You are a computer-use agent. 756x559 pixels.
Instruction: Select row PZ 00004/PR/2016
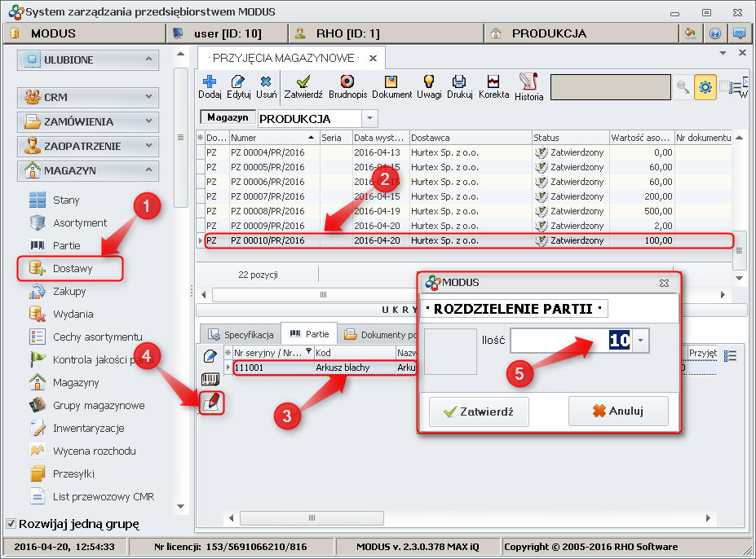pos(463,152)
